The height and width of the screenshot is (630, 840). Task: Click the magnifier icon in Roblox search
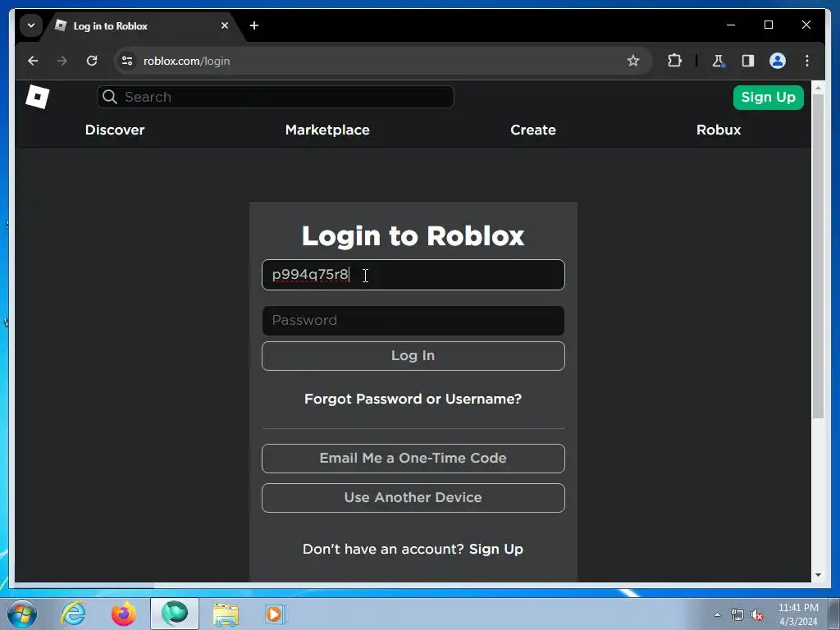(110, 97)
